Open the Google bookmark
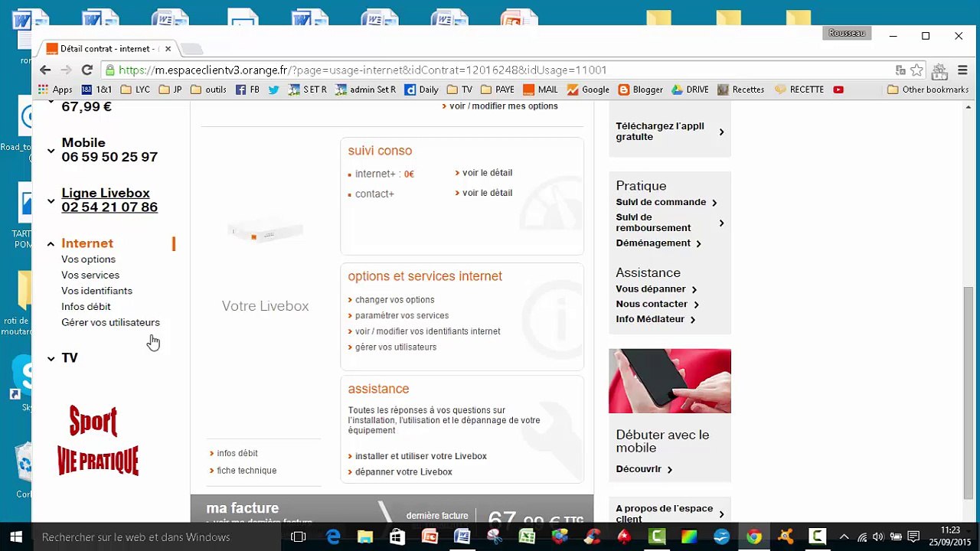 pos(588,90)
